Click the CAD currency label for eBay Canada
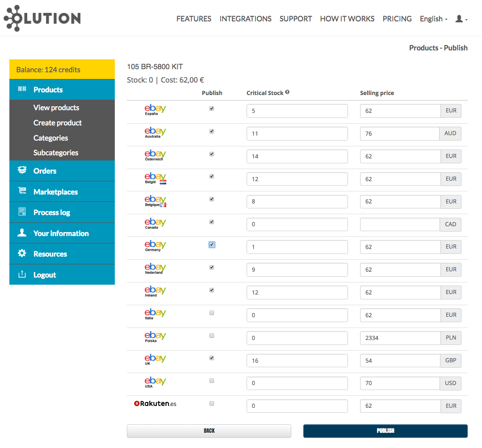 click(450, 224)
